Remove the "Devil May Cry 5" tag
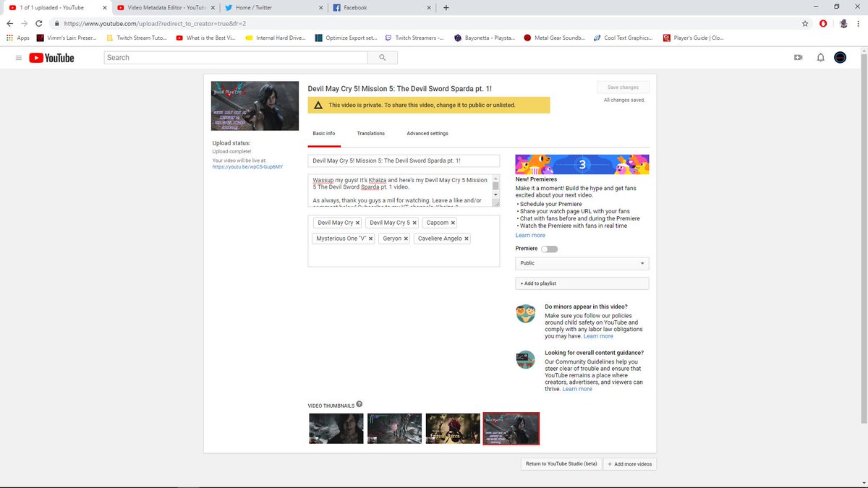 pyautogui.click(x=414, y=223)
